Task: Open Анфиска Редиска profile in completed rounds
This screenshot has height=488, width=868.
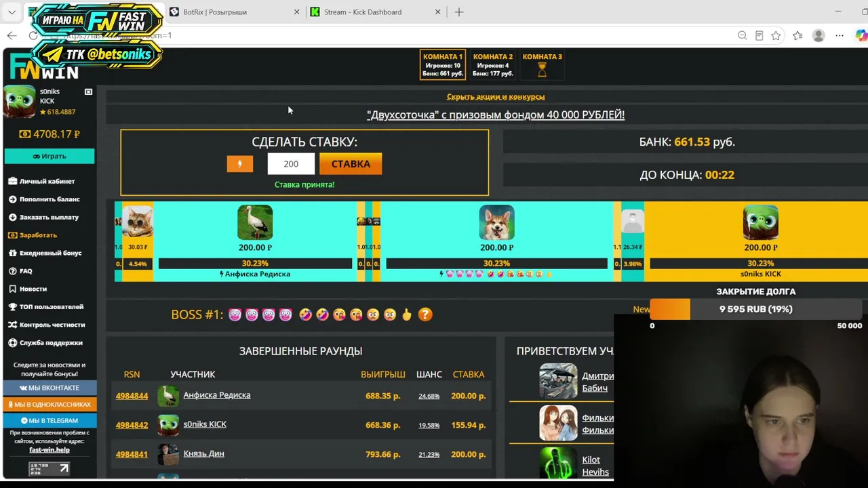Action: coord(217,395)
